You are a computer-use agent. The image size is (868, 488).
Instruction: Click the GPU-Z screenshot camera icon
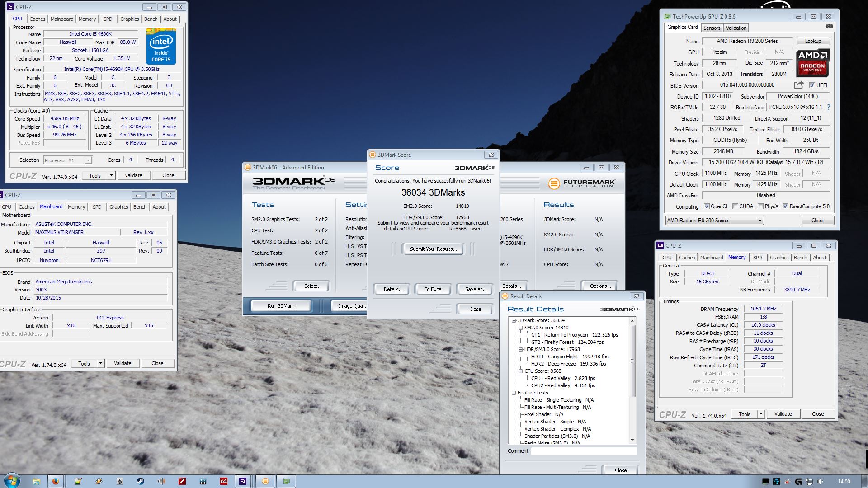coord(829,26)
